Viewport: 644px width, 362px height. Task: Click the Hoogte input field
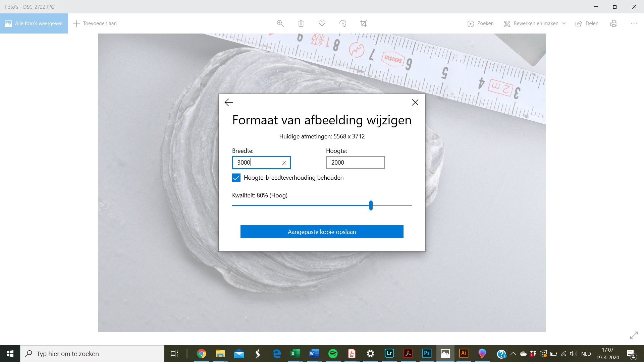[355, 163]
